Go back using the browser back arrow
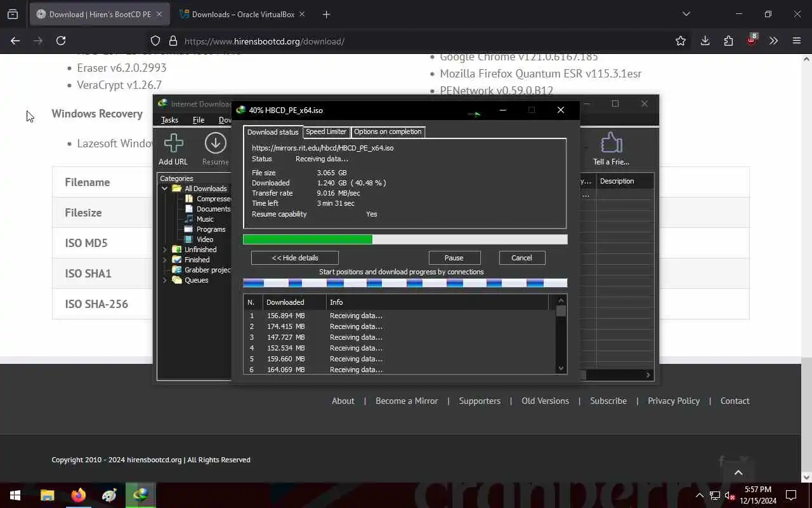Image resolution: width=812 pixels, height=508 pixels. pyautogui.click(x=15, y=41)
